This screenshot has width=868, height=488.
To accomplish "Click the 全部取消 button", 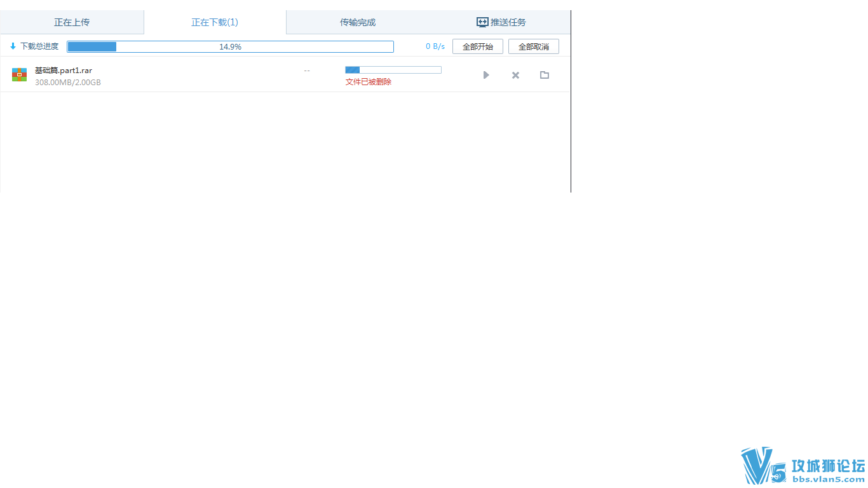I will [x=534, y=46].
